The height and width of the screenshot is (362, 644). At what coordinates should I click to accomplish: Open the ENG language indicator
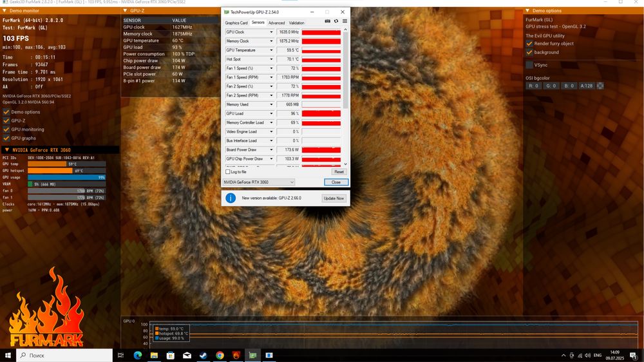click(598, 356)
